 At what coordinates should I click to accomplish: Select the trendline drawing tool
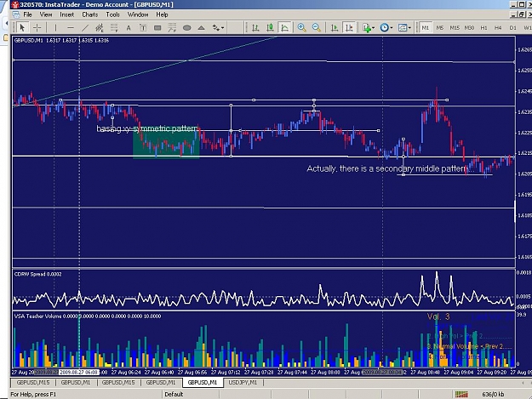[85, 28]
